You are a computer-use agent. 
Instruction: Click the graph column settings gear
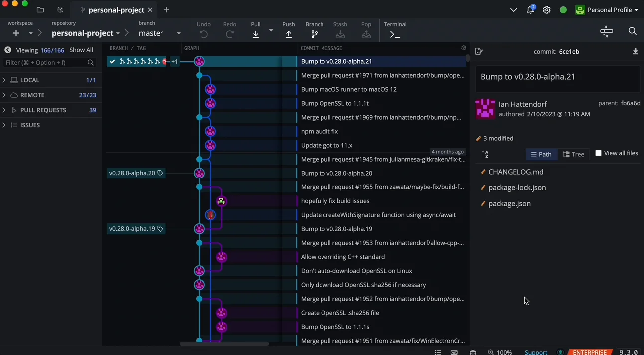pos(464,48)
